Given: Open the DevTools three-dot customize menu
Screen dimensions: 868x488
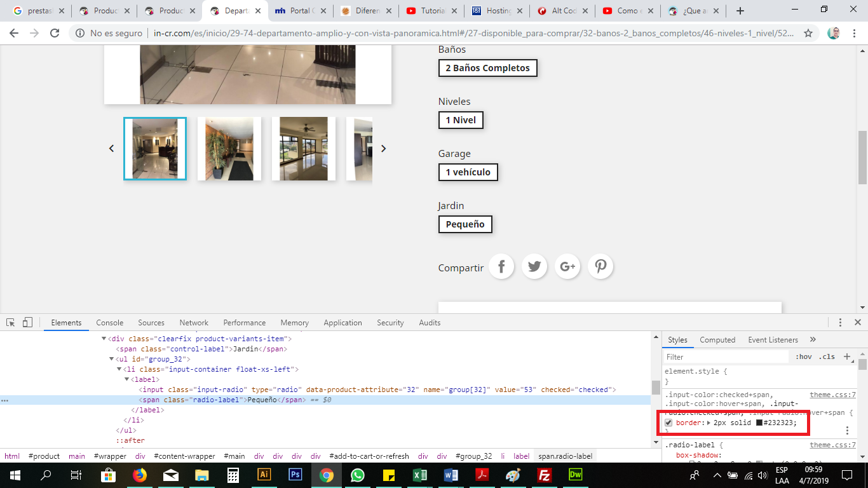Looking at the screenshot, I should click(x=840, y=322).
